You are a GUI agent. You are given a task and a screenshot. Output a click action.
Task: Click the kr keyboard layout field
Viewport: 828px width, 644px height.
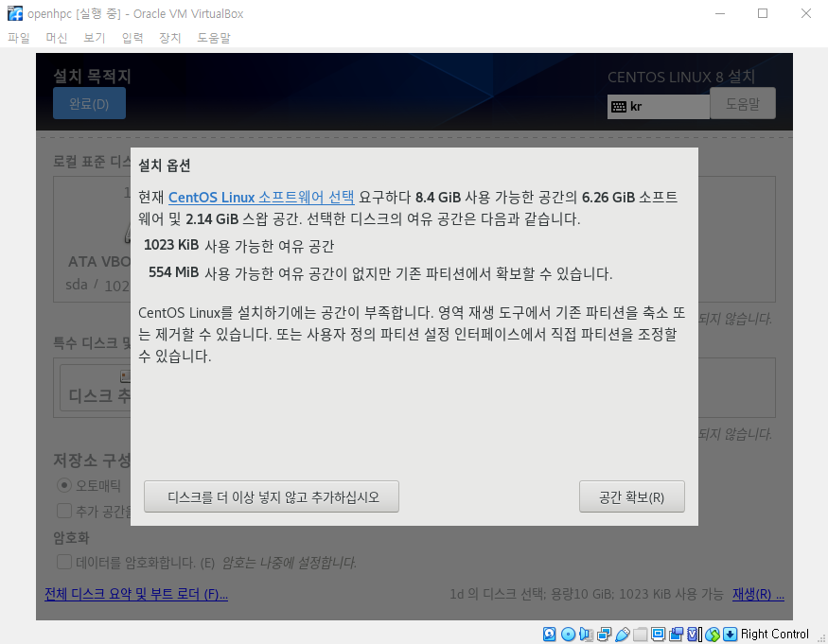coord(658,107)
